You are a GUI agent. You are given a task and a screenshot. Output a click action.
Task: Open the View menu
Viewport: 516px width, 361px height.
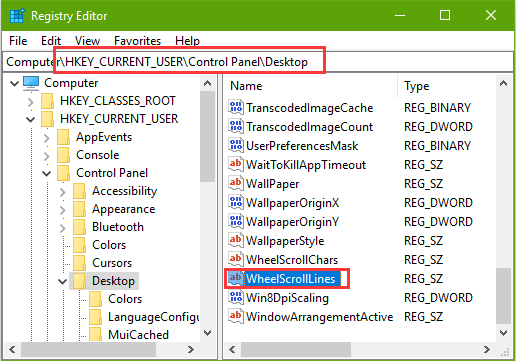(87, 41)
